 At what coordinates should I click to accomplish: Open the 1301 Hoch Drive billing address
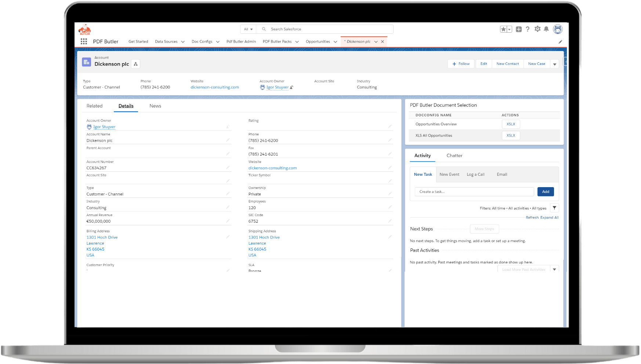coord(102,237)
